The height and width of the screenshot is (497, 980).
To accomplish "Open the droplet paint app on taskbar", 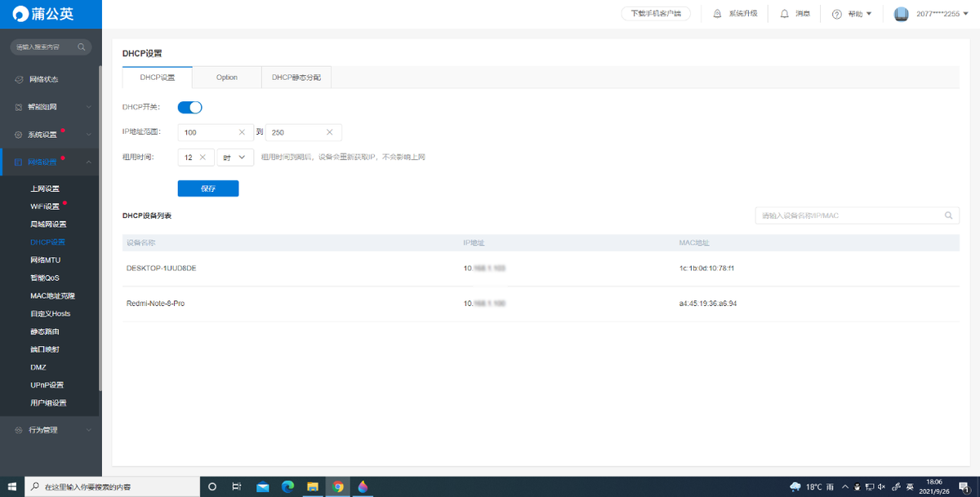I will click(363, 486).
